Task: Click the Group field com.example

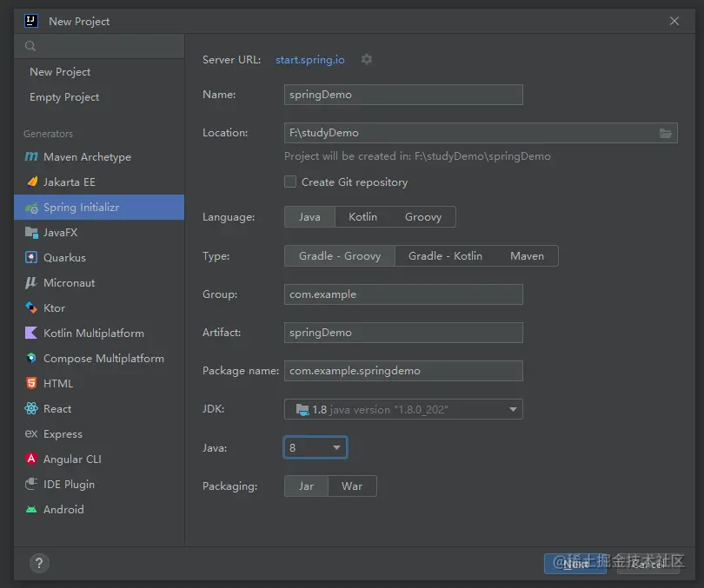Action: click(x=403, y=294)
